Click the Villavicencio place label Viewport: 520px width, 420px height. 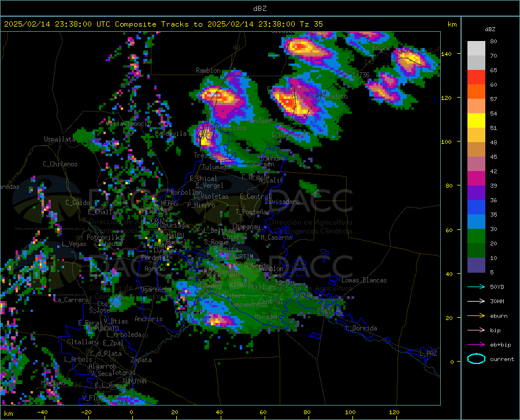129,123
